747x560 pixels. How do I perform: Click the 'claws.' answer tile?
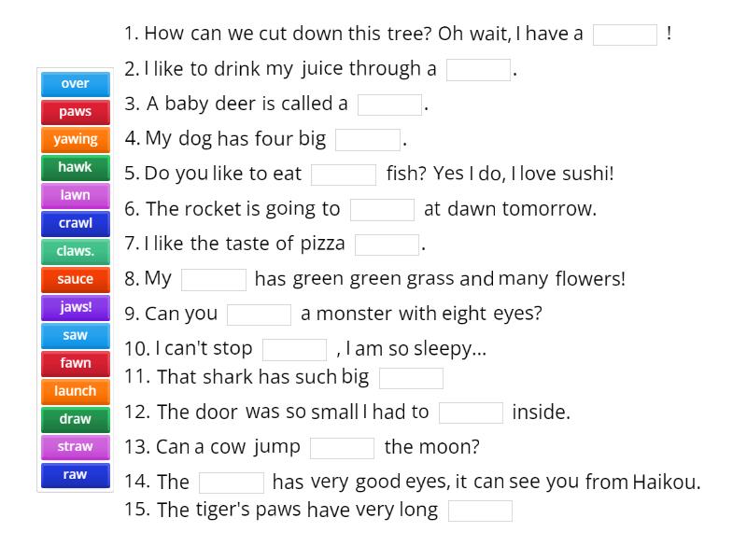75,251
